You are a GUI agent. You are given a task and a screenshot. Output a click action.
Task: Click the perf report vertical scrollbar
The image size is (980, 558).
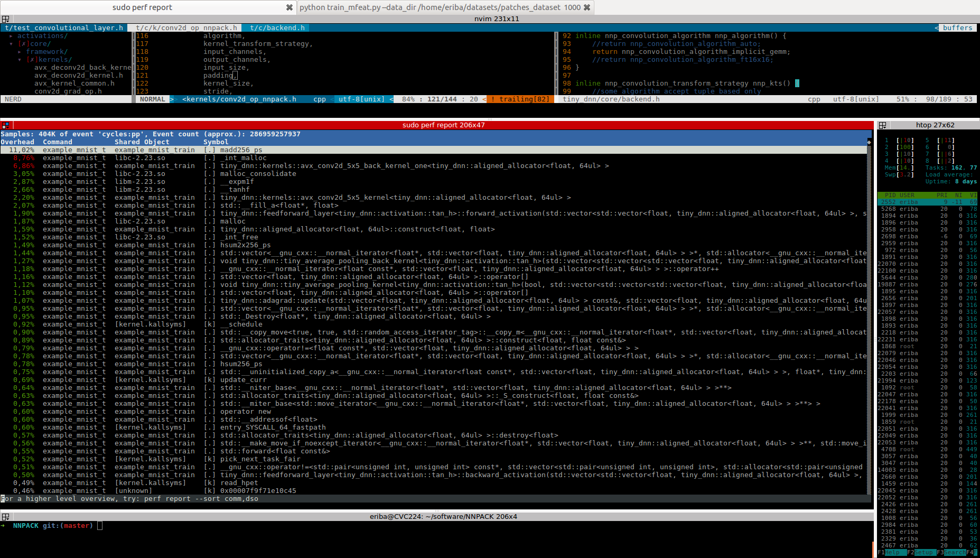pos(869,319)
